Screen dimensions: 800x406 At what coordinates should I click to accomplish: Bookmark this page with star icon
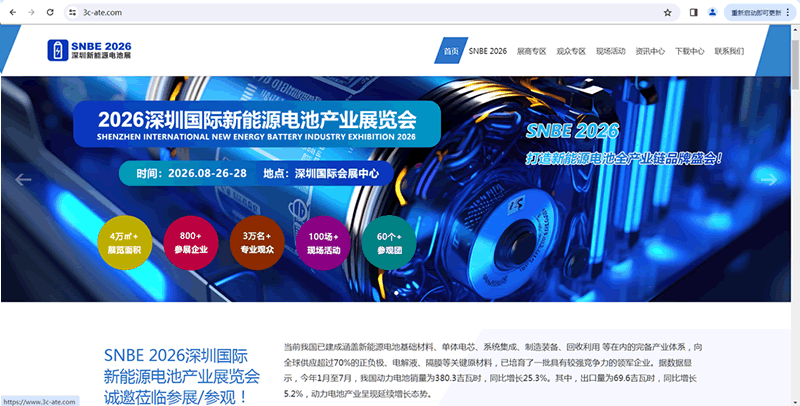[x=667, y=12]
